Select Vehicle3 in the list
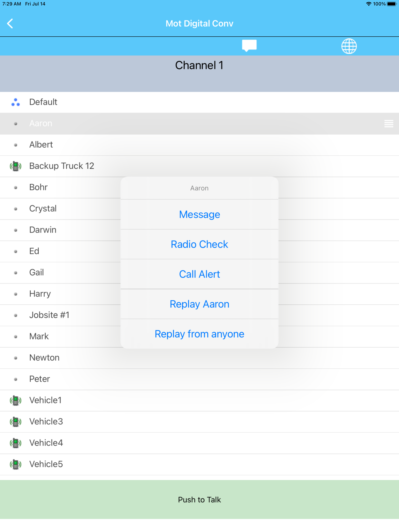The width and height of the screenshot is (399, 532). (x=199, y=422)
